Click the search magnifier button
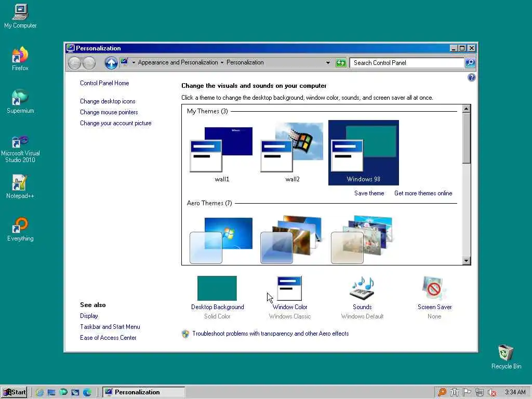Image resolution: width=532 pixels, height=399 pixels. pyautogui.click(x=470, y=63)
